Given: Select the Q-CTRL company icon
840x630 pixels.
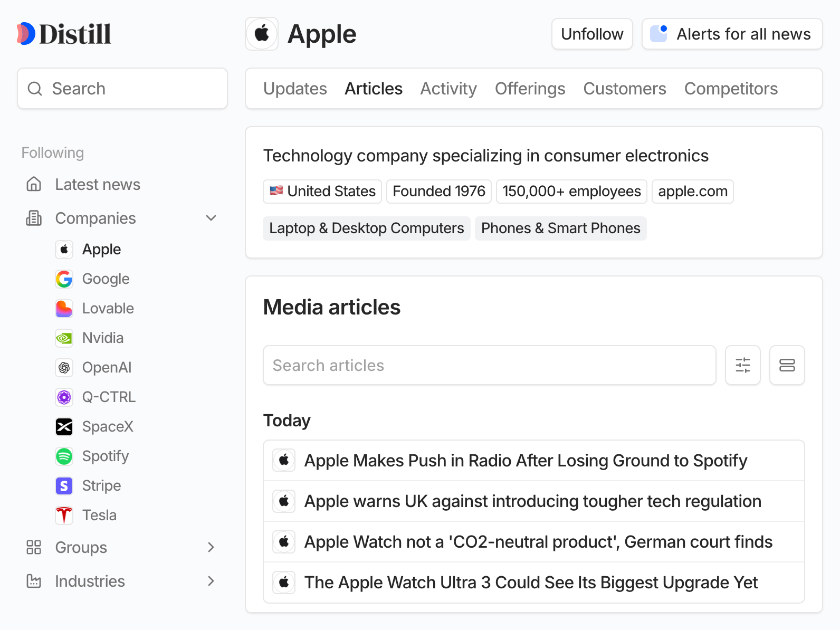Looking at the screenshot, I should coord(64,397).
